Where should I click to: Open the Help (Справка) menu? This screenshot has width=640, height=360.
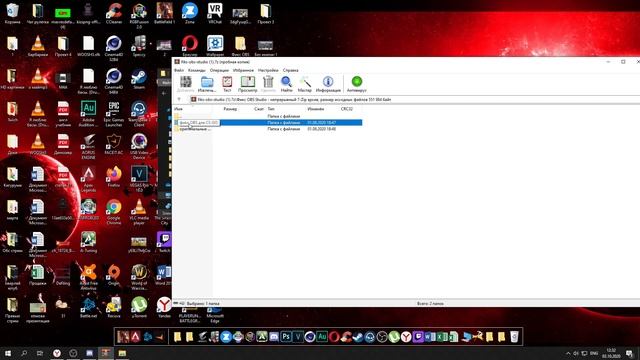pos(291,70)
